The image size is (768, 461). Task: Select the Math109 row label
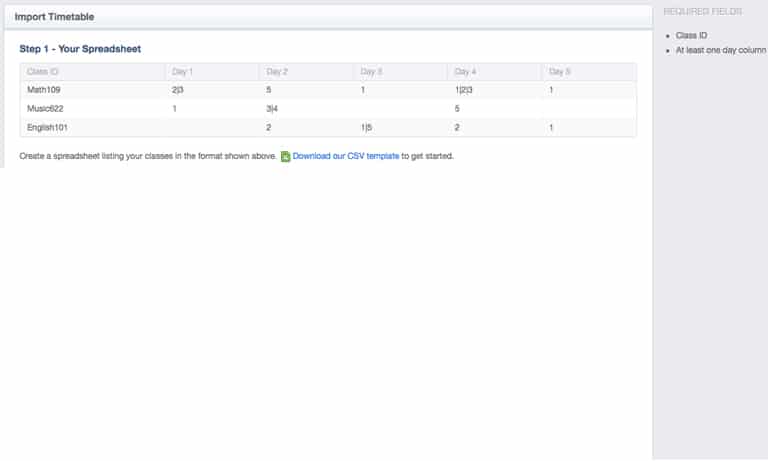[44, 90]
